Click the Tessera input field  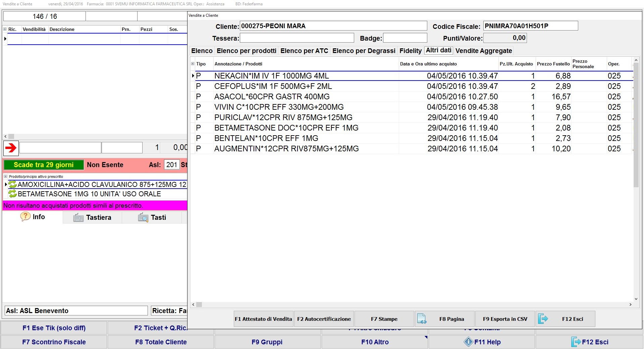point(297,38)
